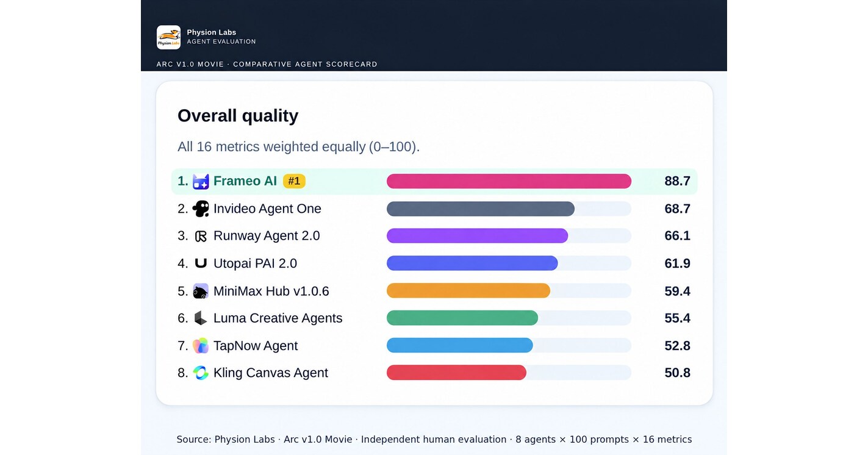Click the Utopai PAI 2.0 U icon

(x=201, y=263)
